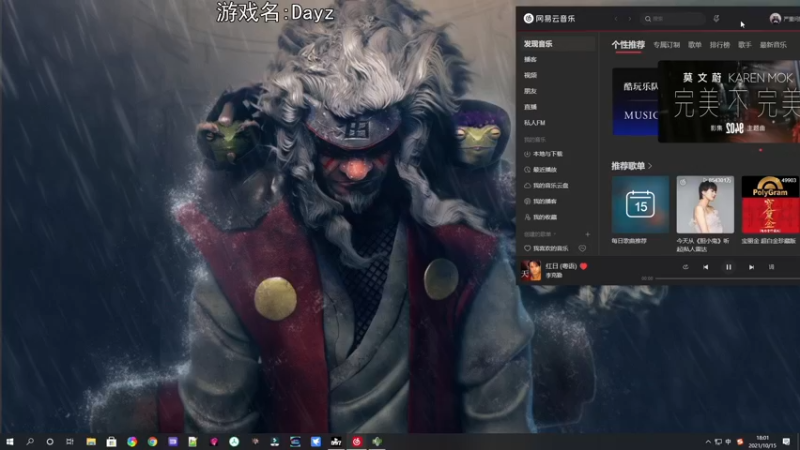Viewport: 800px width, 450px height.
Task: Activate the listen-to-identify microphone icon
Action: (x=716, y=19)
